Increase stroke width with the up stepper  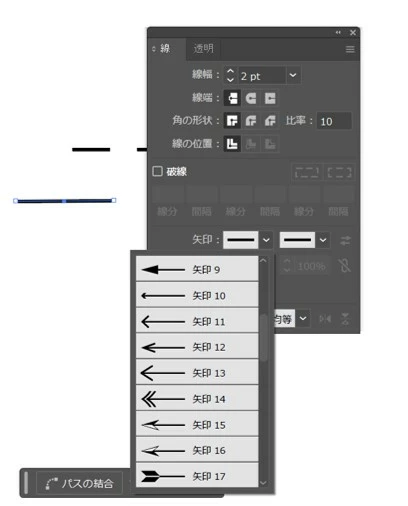point(230,71)
